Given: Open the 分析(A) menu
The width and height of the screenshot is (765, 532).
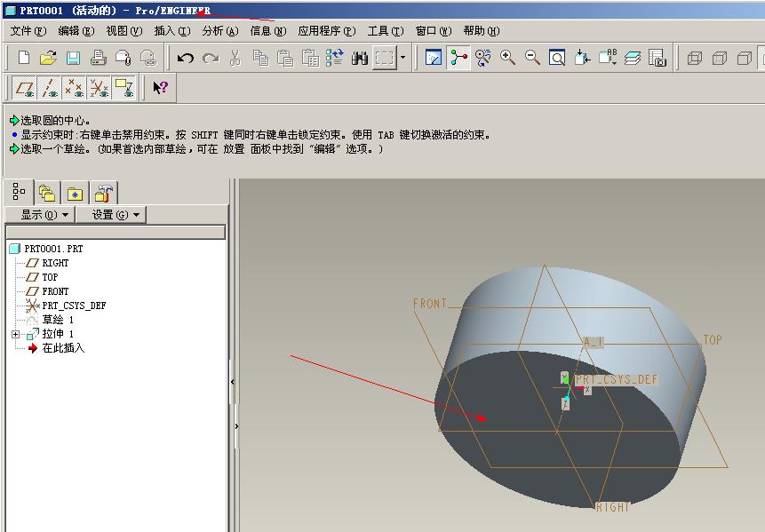Looking at the screenshot, I should 220,31.
